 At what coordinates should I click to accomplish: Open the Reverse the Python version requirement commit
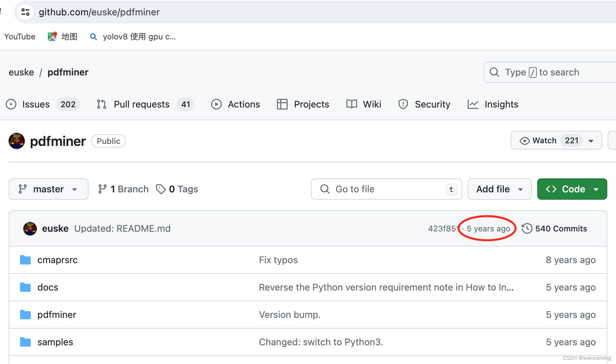click(386, 287)
